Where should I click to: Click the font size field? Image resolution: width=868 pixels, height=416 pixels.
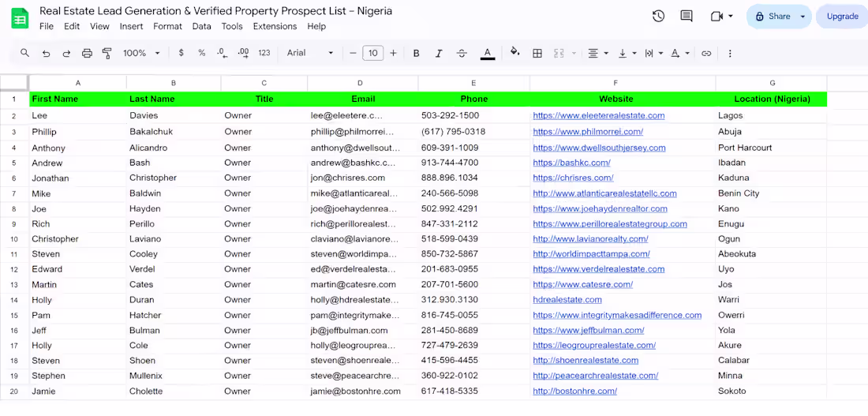pyautogui.click(x=373, y=53)
